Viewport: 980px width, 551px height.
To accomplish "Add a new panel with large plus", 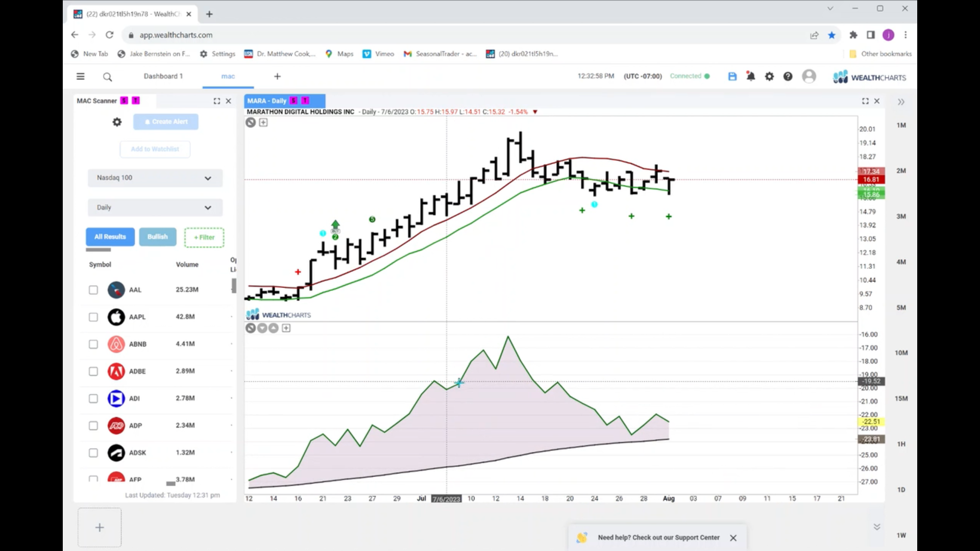I will coord(100,528).
